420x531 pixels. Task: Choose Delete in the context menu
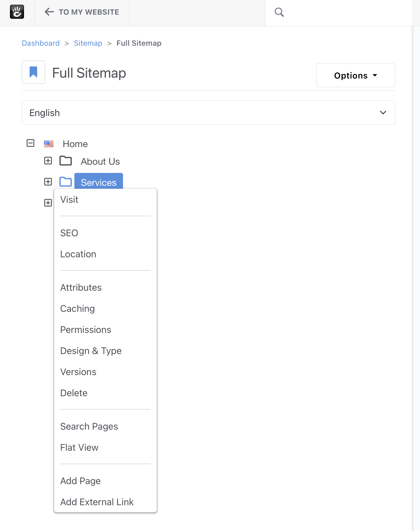coord(74,393)
